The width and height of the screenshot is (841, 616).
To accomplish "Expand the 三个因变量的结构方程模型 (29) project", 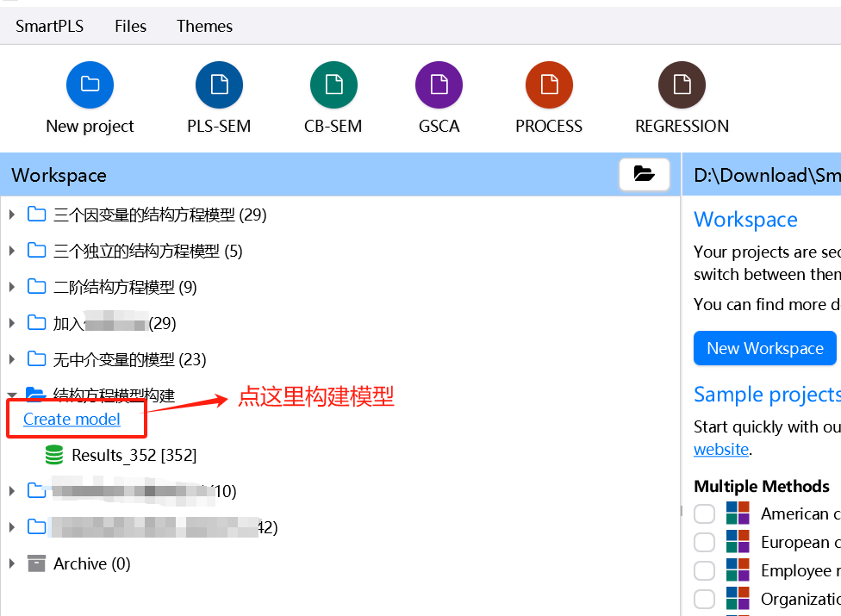I will coord(12,215).
